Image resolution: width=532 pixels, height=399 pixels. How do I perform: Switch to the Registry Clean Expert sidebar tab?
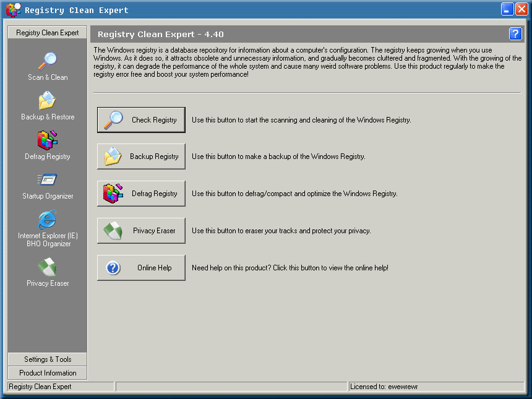coord(48,33)
